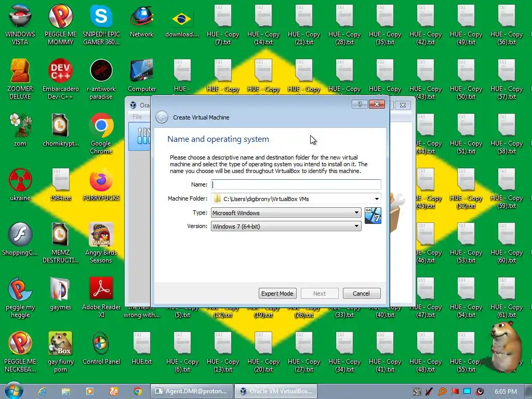Image resolution: width=532 pixels, height=399 pixels.
Task: Select the 1984.txt file
Action: point(60,184)
